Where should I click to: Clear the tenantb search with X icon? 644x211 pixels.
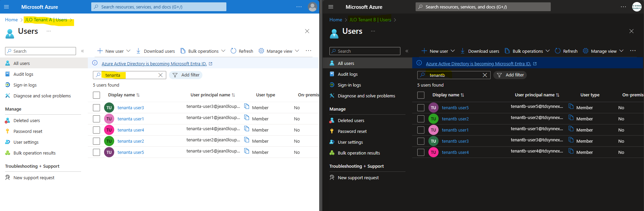pyautogui.click(x=485, y=75)
